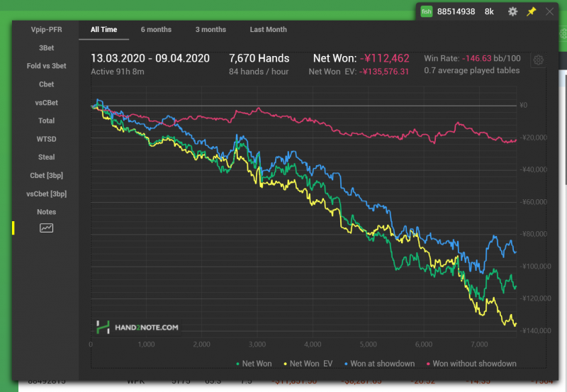
Task: Click the green fish player badge
Action: tap(426, 11)
